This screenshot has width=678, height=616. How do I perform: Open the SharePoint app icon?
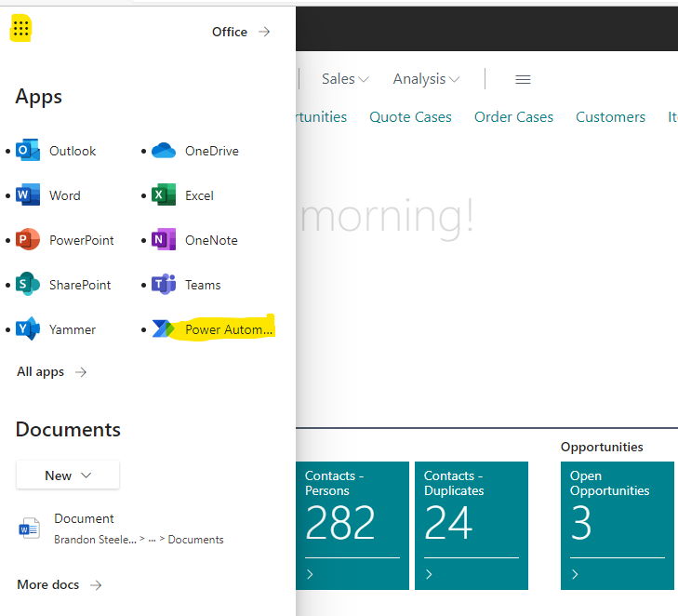click(x=28, y=284)
